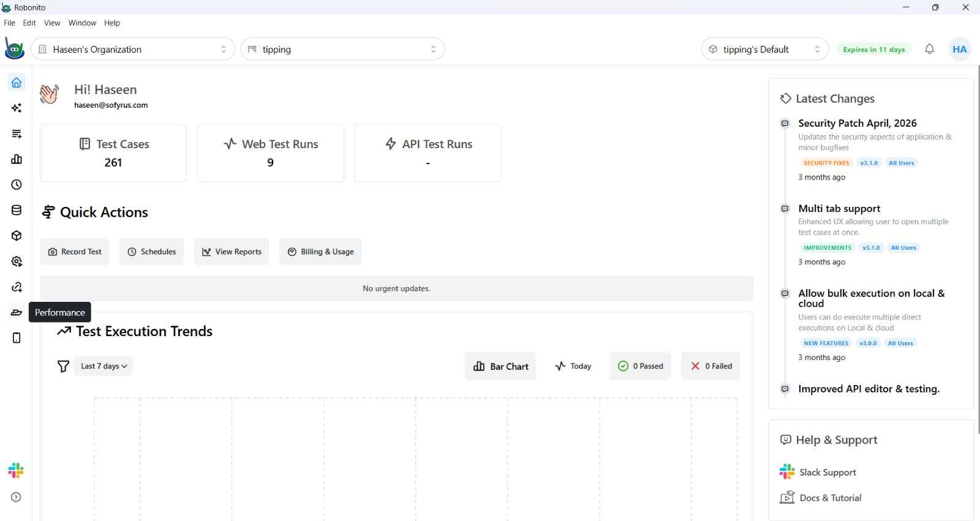Click the Quick Actions signpost icon
The width and height of the screenshot is (980, 521).
tap(48, 212)
